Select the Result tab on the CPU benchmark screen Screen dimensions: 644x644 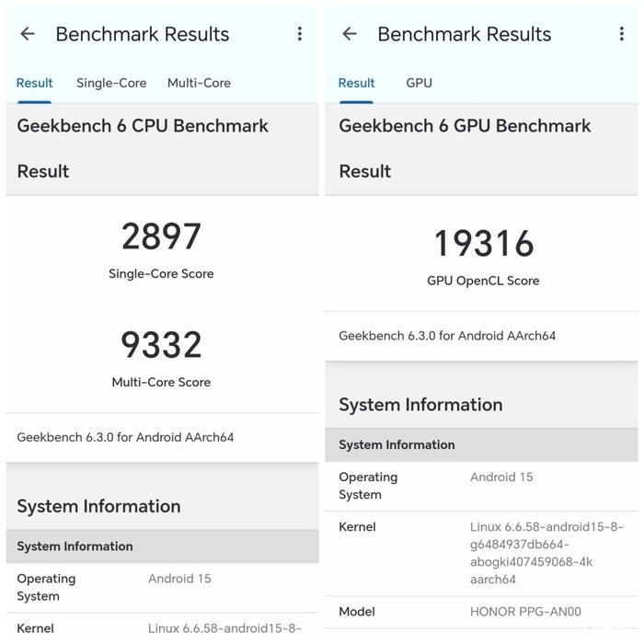[35, 83]
